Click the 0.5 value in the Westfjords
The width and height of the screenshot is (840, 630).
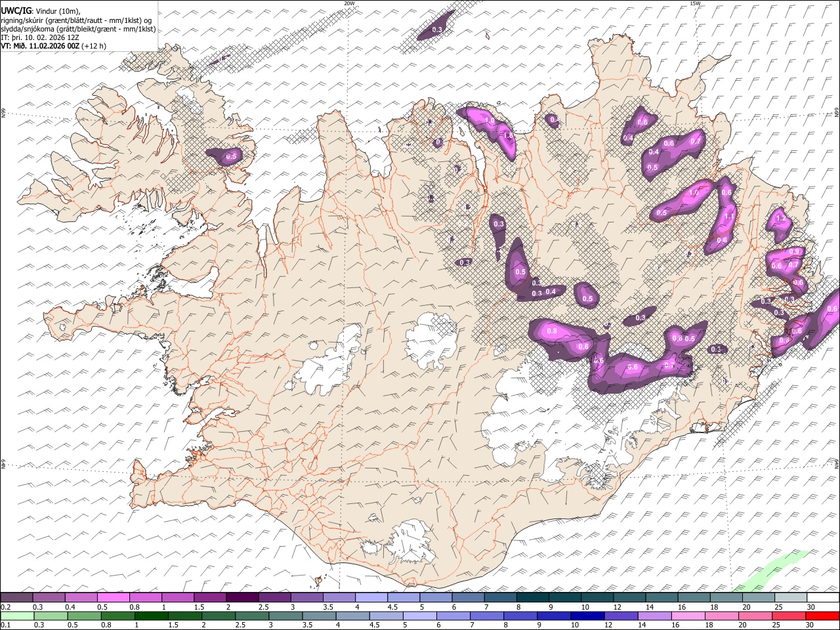231,156
